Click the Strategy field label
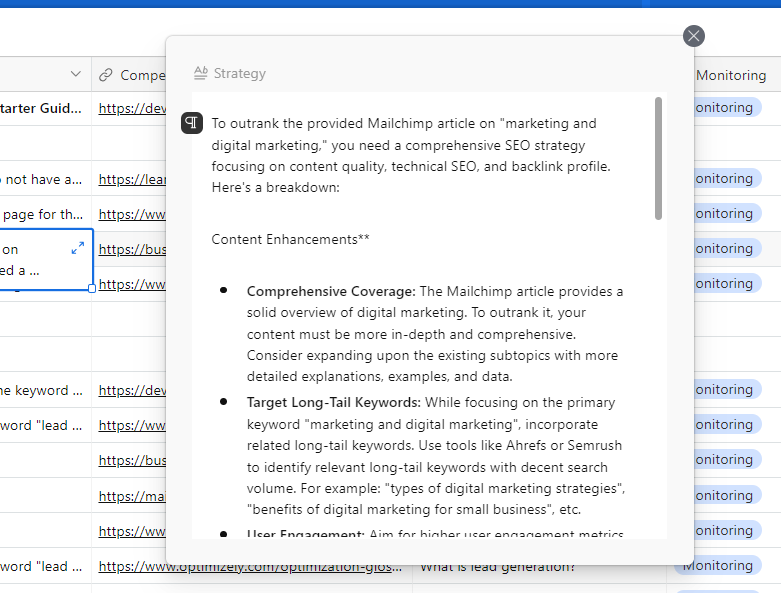This screenshot has width=781, height=593. click(240, 73)
